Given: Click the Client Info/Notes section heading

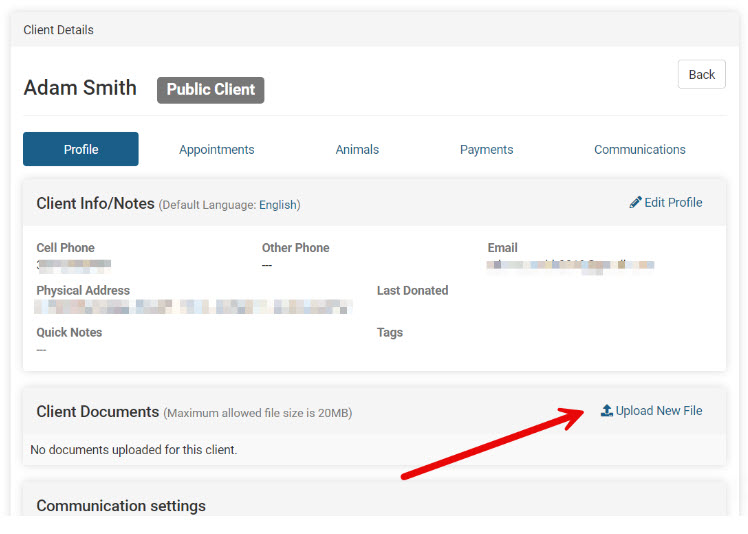Looking at the screenshot, I should (95, 203).
